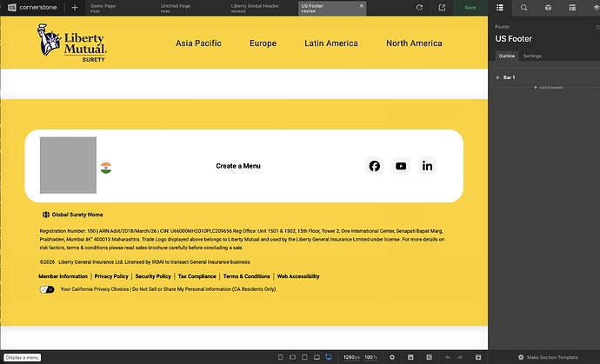Open the Privacy Policy link
This screenshot has width=600, height=364.
coord(111,276)
